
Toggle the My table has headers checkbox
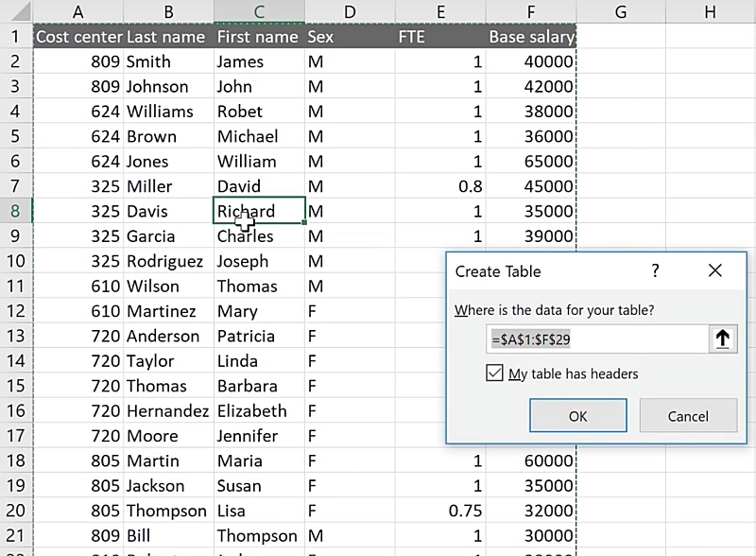pos(494,374)
